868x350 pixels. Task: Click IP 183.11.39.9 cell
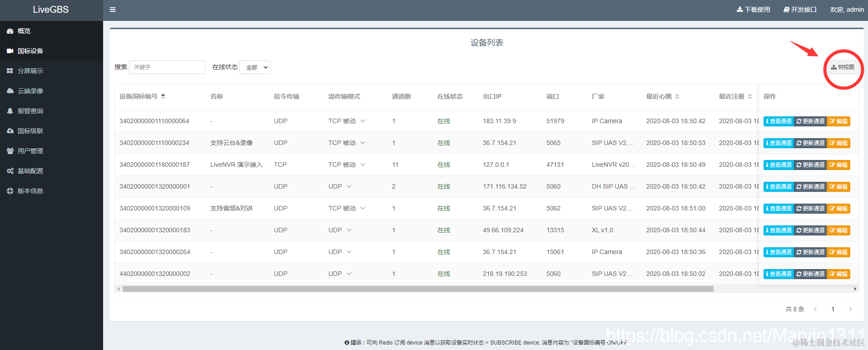499,121
